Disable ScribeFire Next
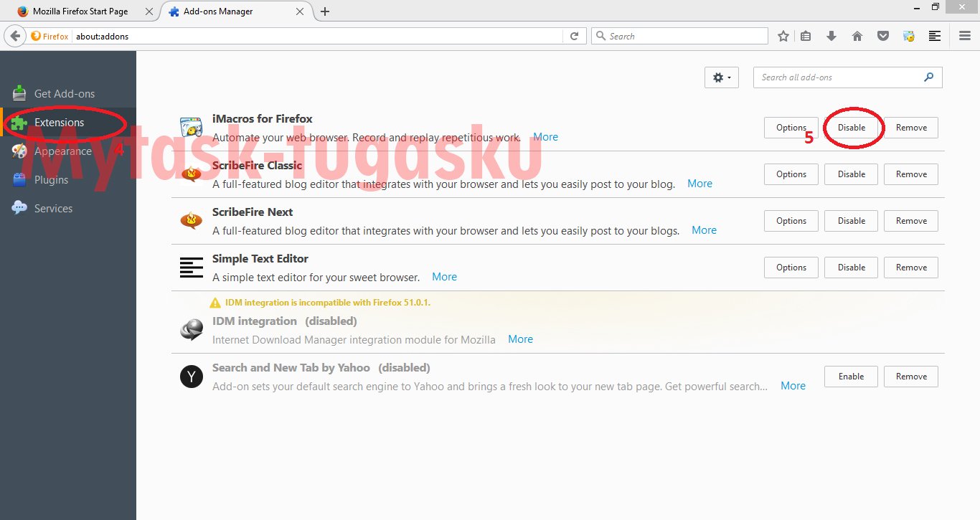This screenshot has width=980, height=520. point(852,221)
